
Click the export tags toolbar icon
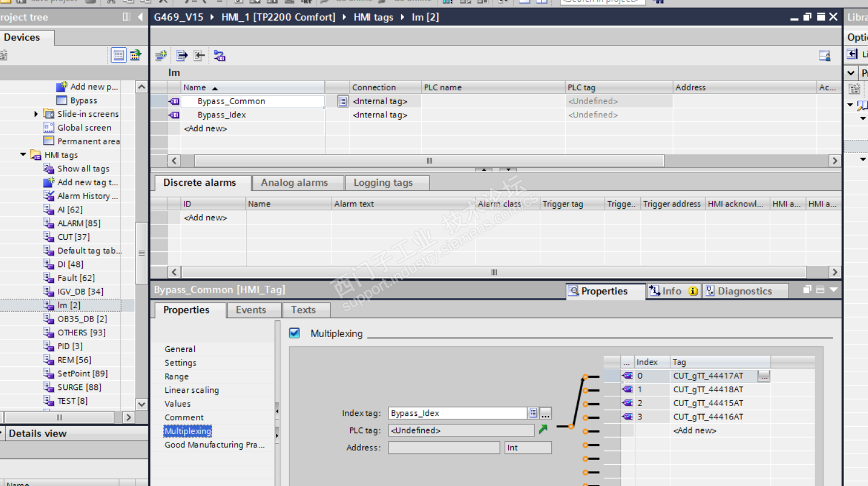click(x=182, y=56)
